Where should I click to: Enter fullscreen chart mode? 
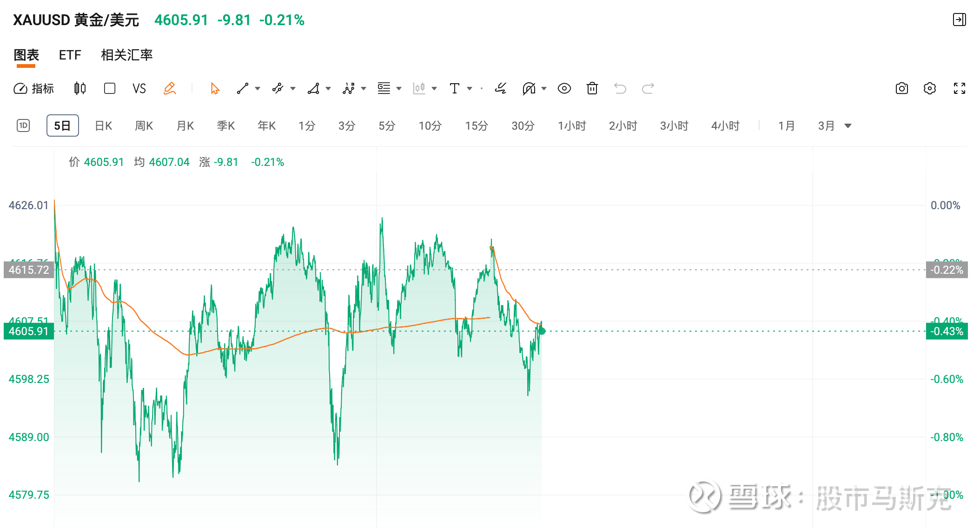(x=959, y=88)
